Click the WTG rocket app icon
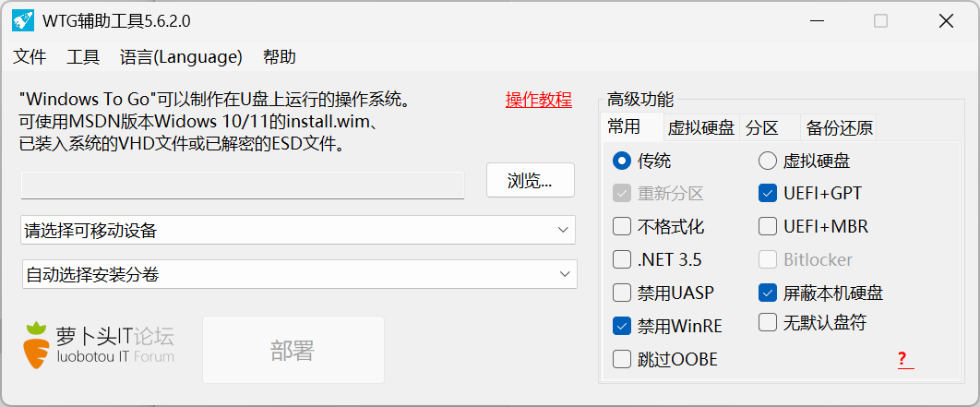This screenshot has height=407, width=980. 22,20
